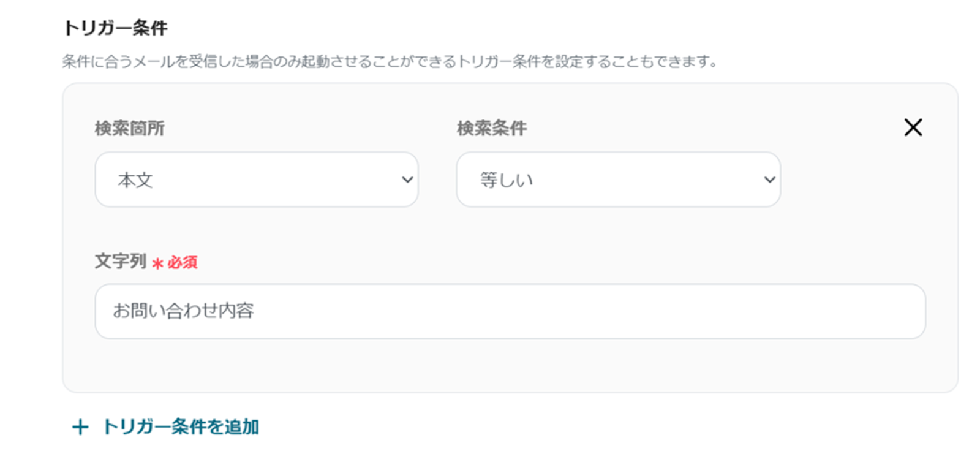Remove the trigger condition with the X icon

tap(913, 127)
